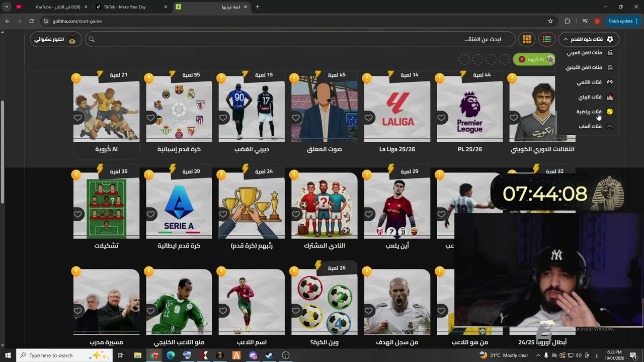Open info badge on النادي المشترك card
This screenshot has height=362, width=644.
point(294,175)
